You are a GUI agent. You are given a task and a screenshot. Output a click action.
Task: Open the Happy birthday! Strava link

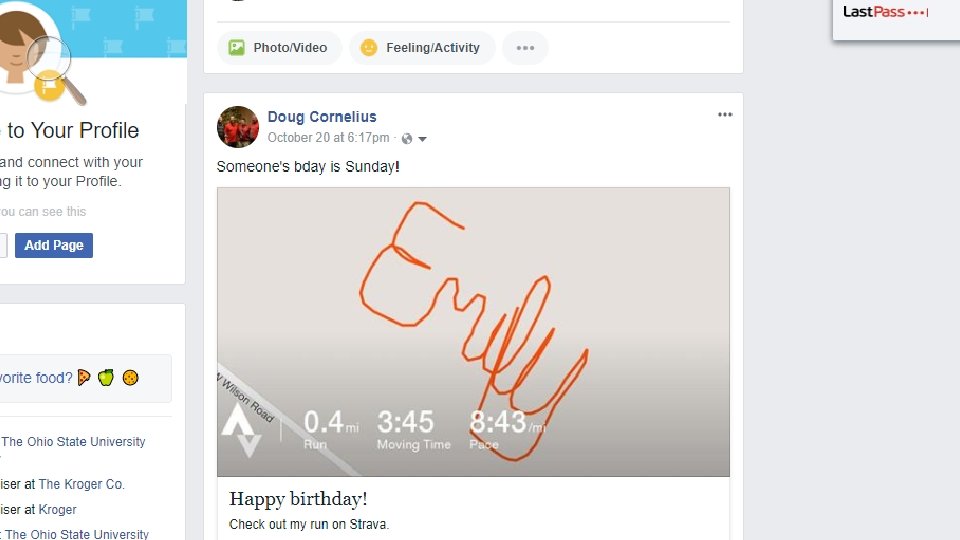point(298,498)
